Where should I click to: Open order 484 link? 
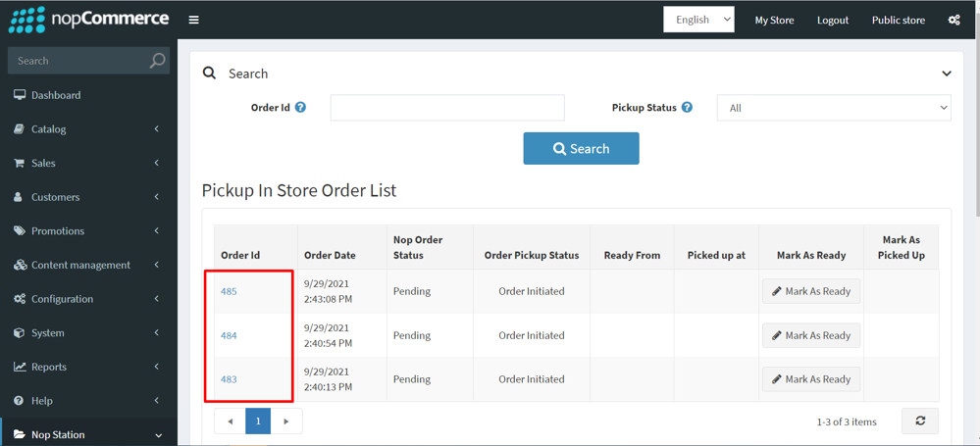click(x=229, y=335)
